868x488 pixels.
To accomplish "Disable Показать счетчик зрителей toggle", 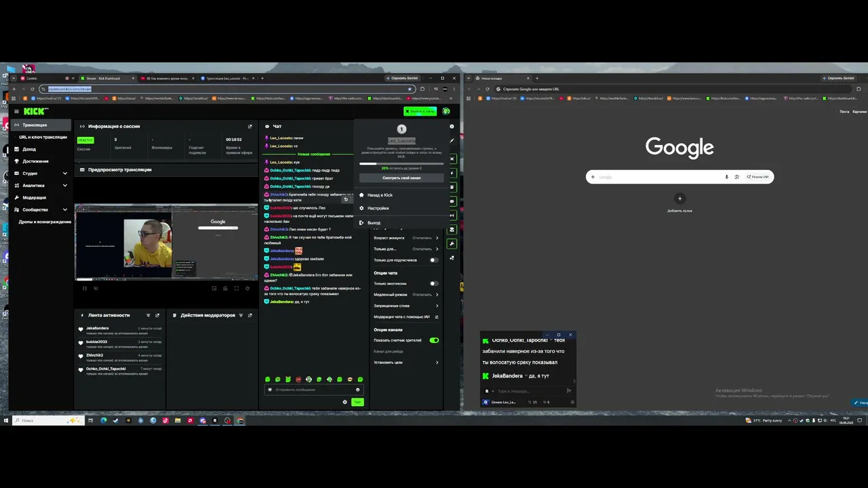I will pyautogui.click(x=434, y=340).
